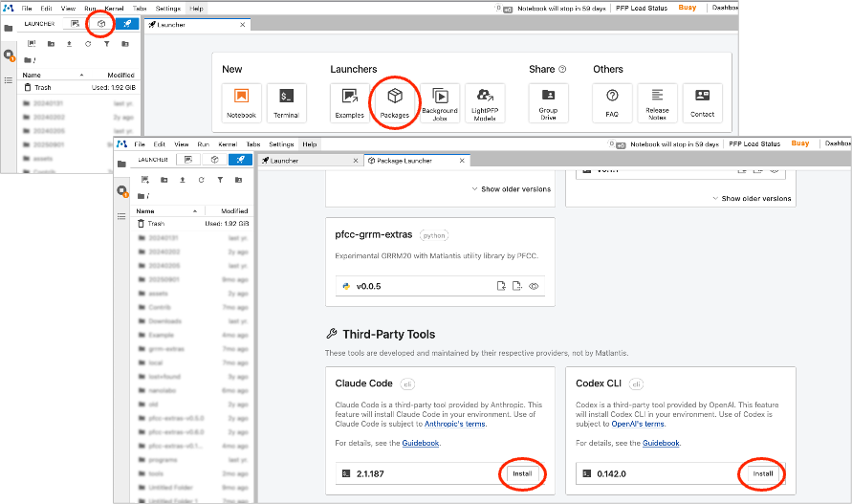Click file browser folder icon in front window
The width and height of the screenshot is (852, 504).
coord(121,164)
